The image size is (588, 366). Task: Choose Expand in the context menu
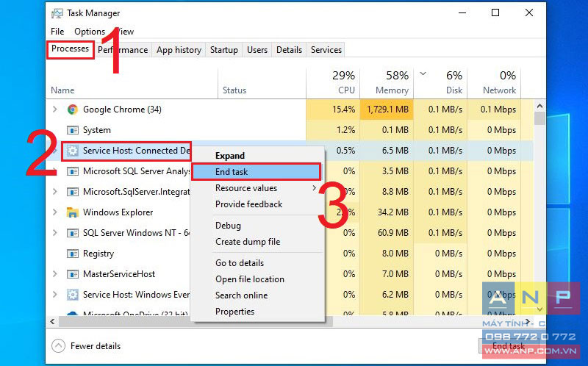tap(257, 156)
